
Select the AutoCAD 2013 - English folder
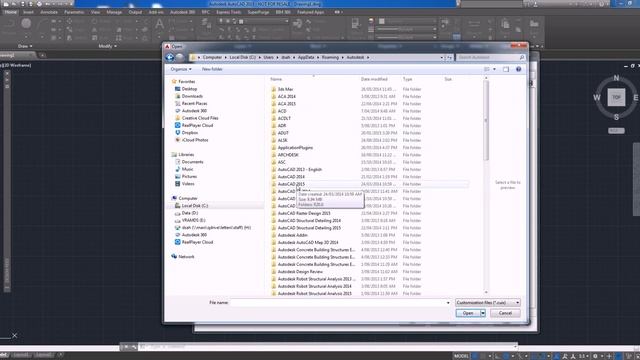click(x=300, y=169)
